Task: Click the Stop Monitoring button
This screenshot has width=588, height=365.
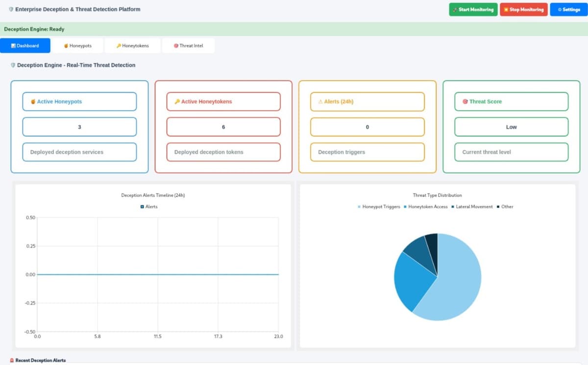Action: tap(523, 9)
